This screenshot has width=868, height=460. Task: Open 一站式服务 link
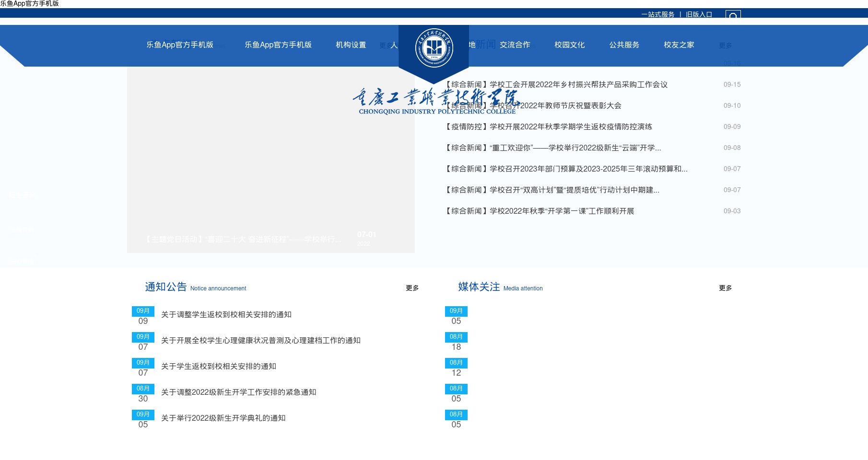[657, 14]
